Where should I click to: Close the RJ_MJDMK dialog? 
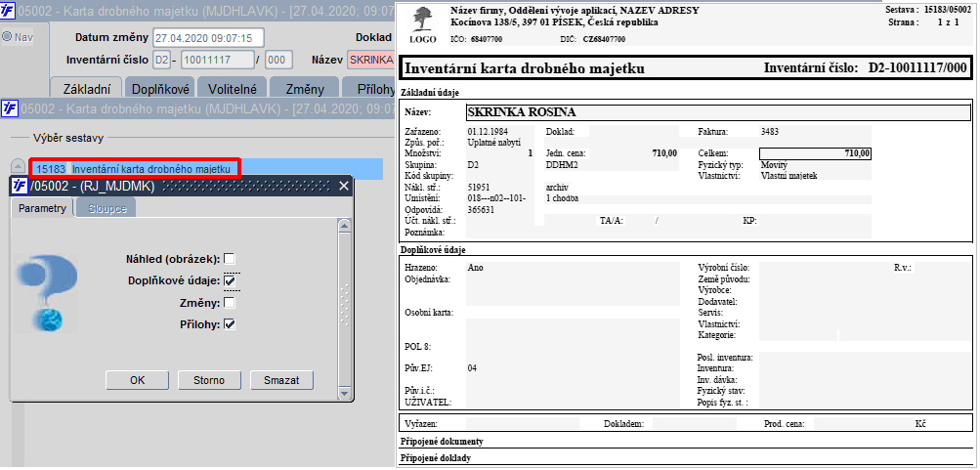[x=344, y=186]
